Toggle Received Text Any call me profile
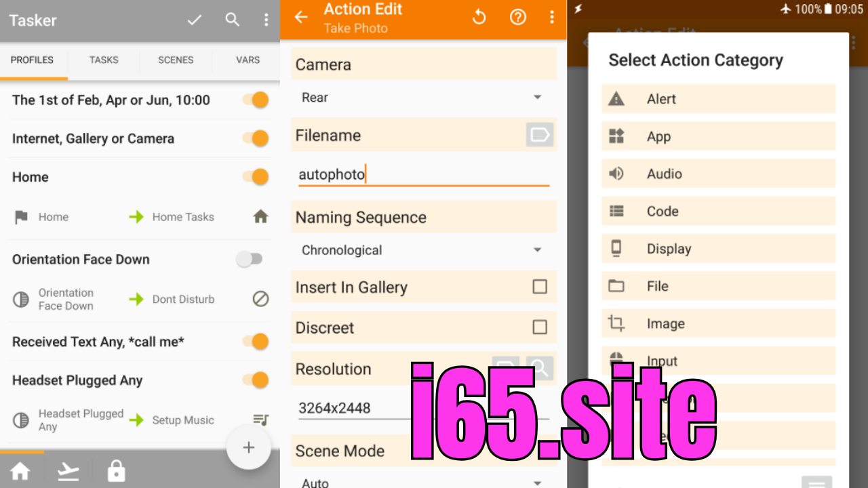Viewport: 868px width, 488px height. click(x=256, y=342)
